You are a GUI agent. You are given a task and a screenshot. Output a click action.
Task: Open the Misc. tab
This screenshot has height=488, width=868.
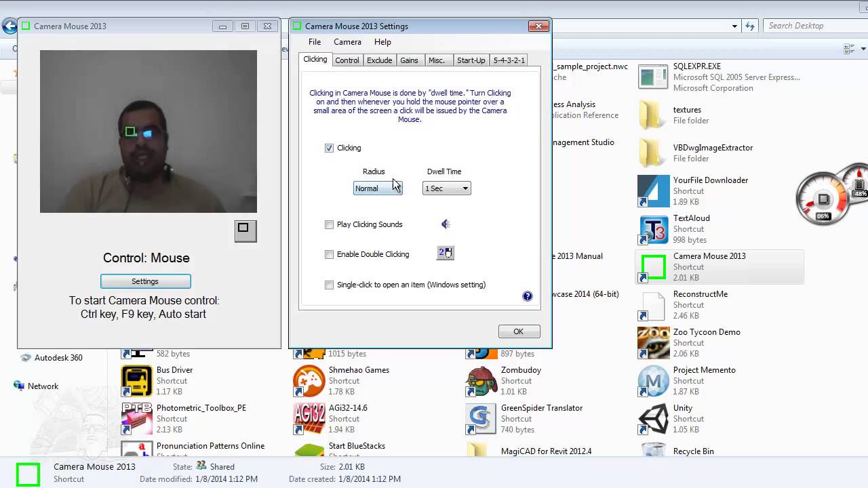point(437,60)
